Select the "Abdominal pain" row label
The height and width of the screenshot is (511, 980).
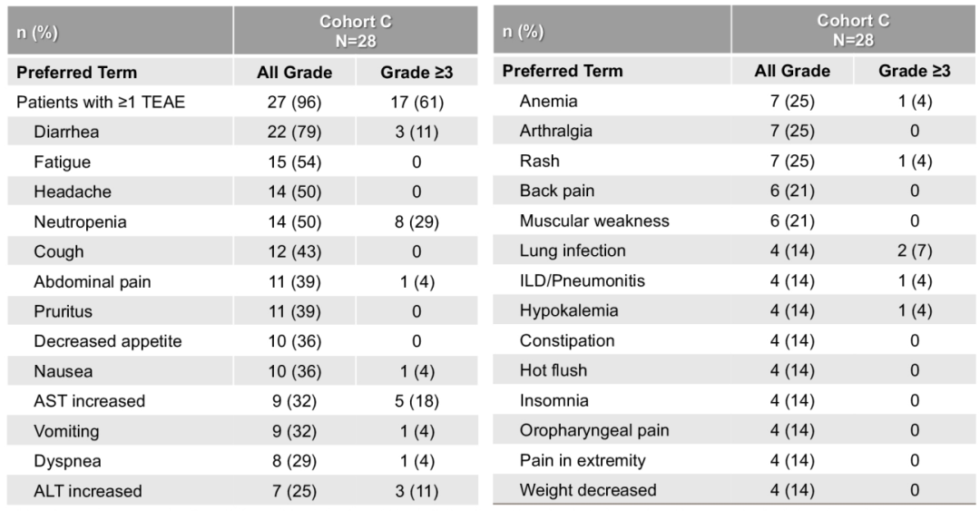click(x=93, y=281)
